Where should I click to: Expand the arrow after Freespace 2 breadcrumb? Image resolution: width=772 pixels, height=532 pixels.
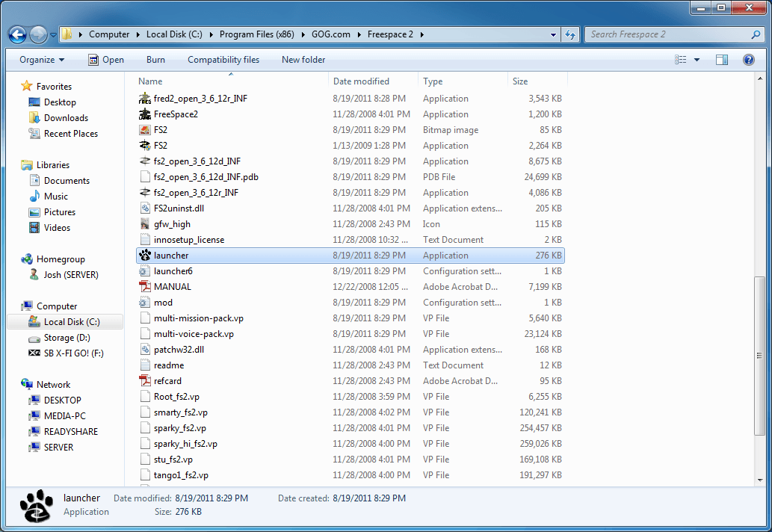422,34
